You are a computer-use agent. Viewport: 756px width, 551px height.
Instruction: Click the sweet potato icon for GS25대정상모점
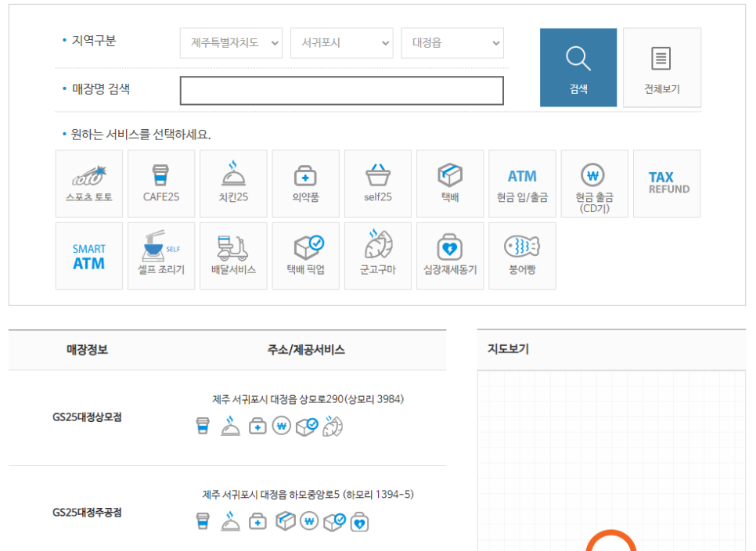click(x=333, y=426)
